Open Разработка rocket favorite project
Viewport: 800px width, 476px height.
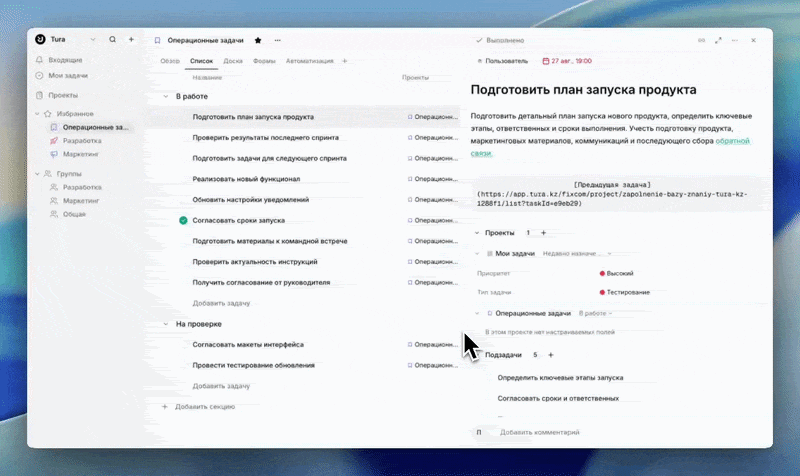82,140
